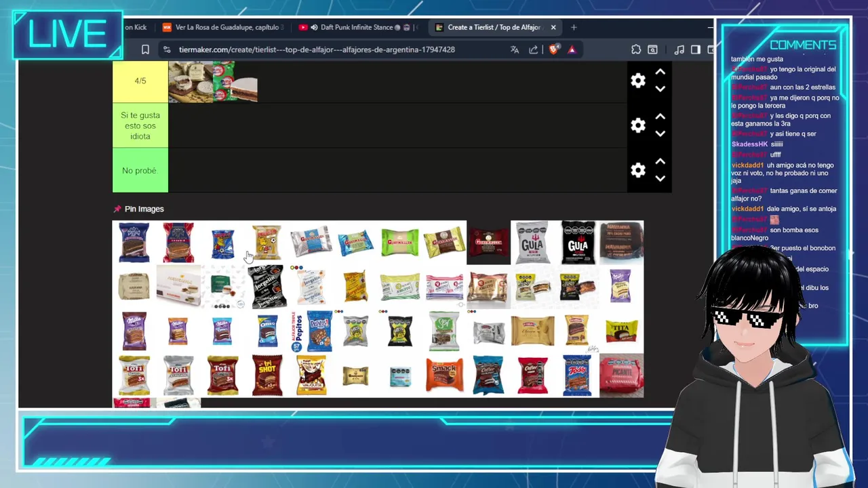Select the gold Guaymallen alfajor image
The height and width of the screenshot is (488, 868).
point(444,243)
